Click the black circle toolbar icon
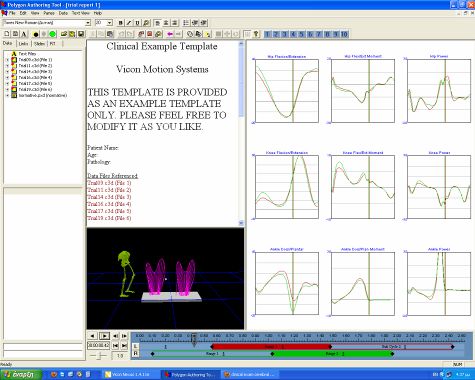This screenshot has height=380, width=475. (36, 34)
